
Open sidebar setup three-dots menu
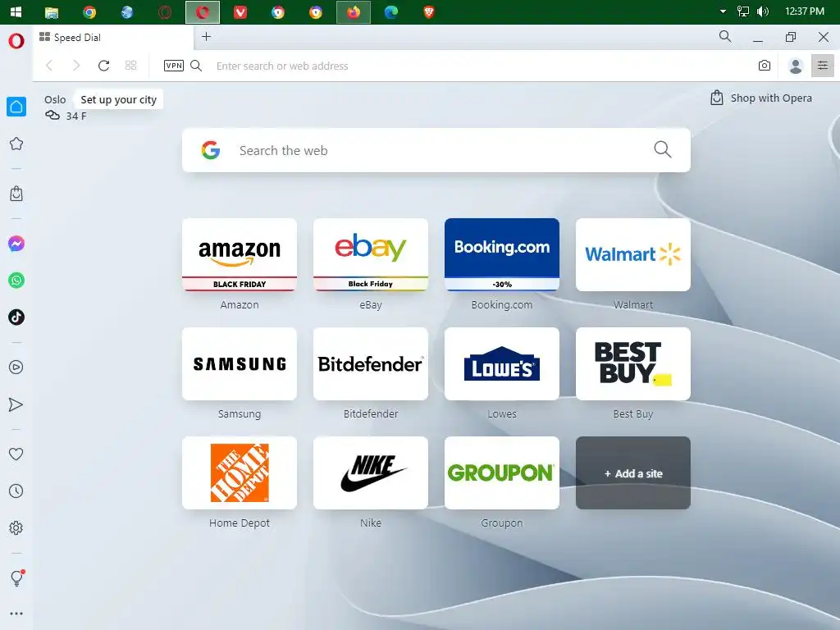(16, 614)
